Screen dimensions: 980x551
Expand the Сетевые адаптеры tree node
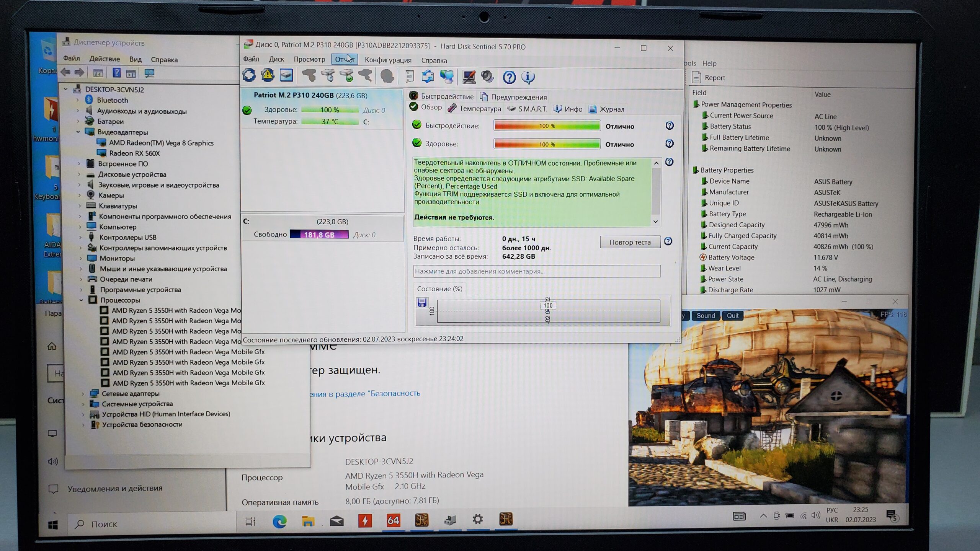(83, 393)
